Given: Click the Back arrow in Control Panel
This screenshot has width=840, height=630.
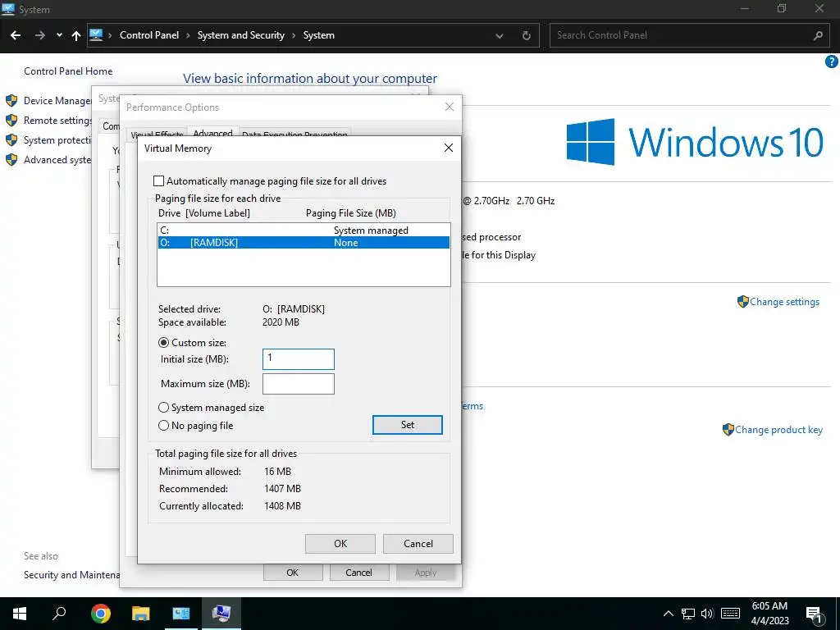Looking at the screenshot, I should point(16,35).
